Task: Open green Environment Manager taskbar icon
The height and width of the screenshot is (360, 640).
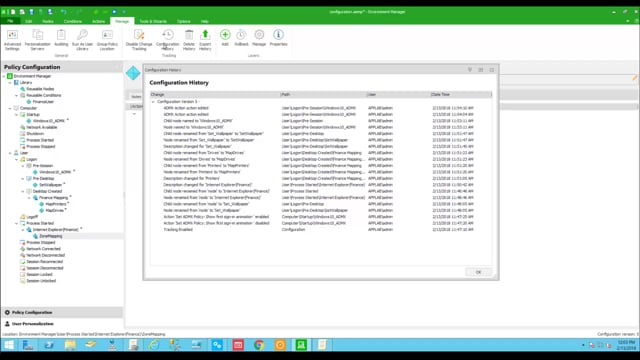Action: (x=301, y=345)
